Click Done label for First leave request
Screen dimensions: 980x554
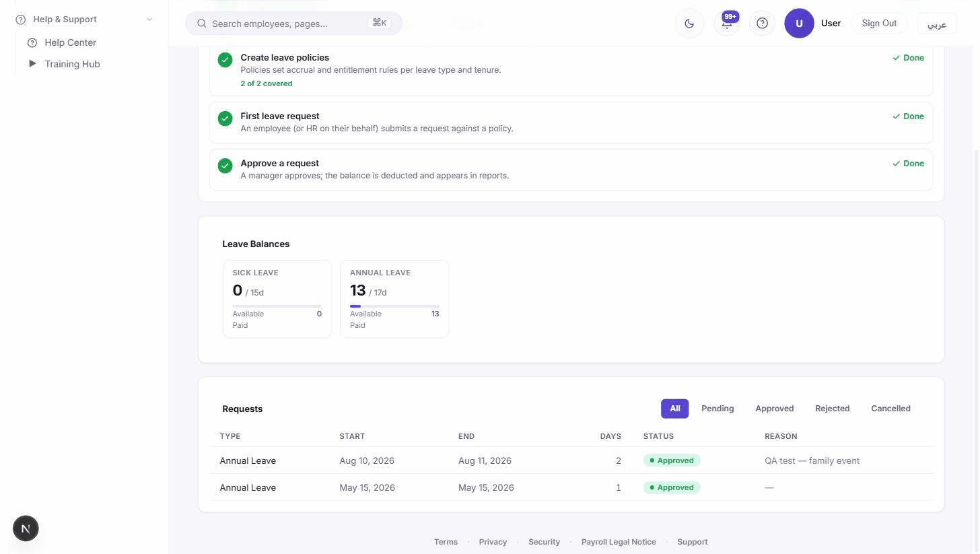(x=908, y=116)
